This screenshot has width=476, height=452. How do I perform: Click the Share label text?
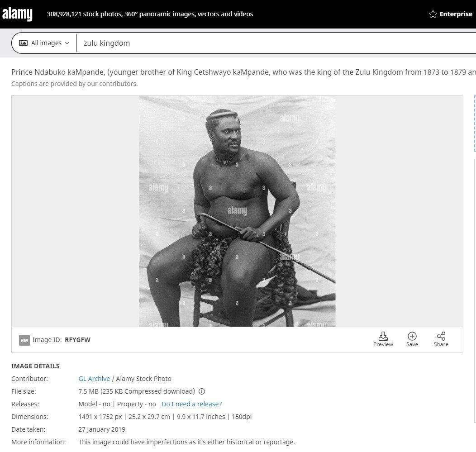pos(441,344)
